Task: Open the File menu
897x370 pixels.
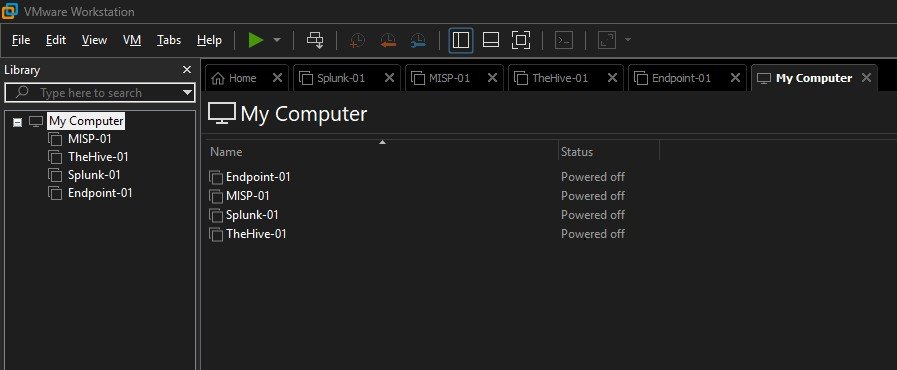Action: (21, 40)
